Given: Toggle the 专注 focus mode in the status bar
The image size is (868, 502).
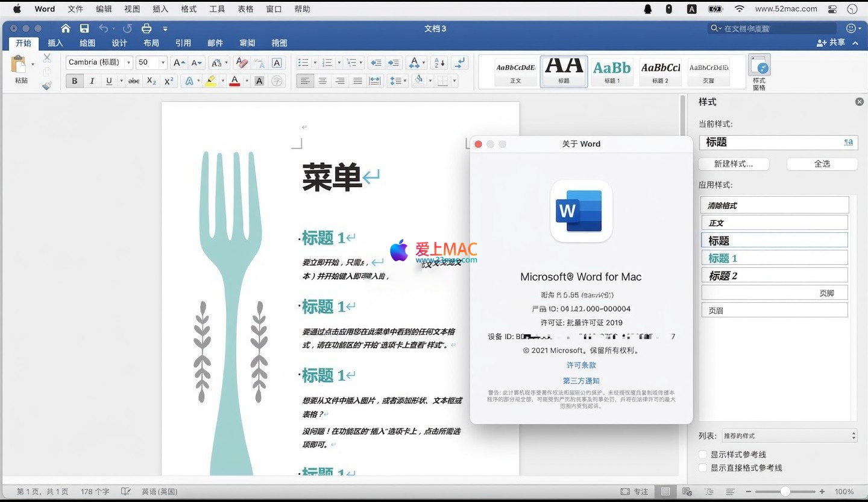Looking at the screenshot, I should pos(635,492).
